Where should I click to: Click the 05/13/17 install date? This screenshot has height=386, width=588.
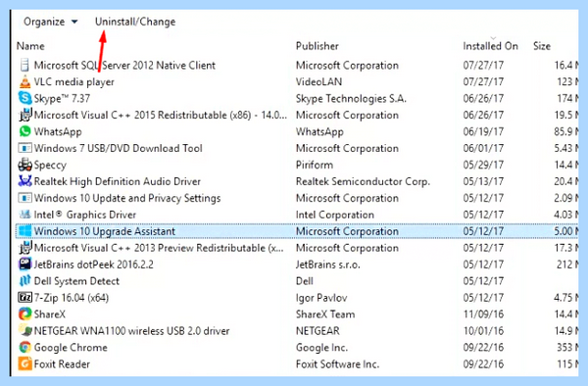483,181
